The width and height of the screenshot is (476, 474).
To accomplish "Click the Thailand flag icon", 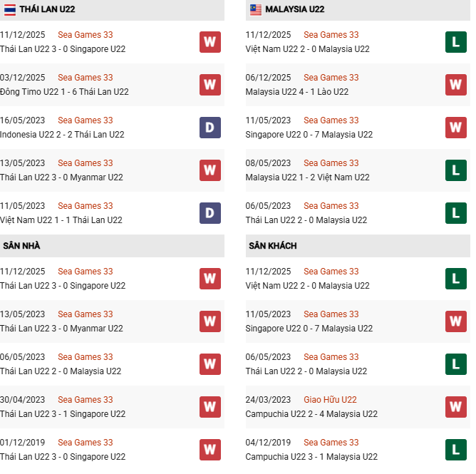I will pos(9,9).
